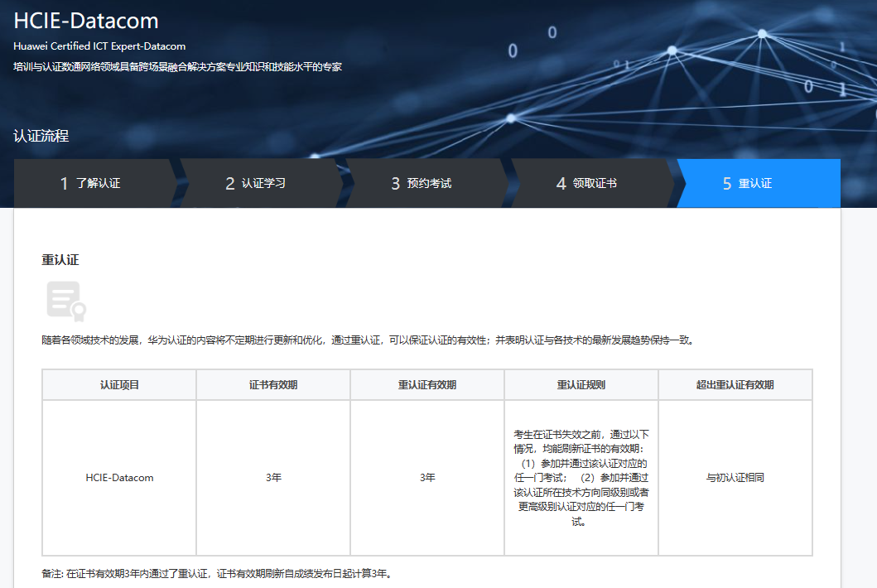Click the HCIE-Datacom table cell
Image resolution: width=877 pixels, height=588 pixels.
pyautogui.click(x=119, y=478)
